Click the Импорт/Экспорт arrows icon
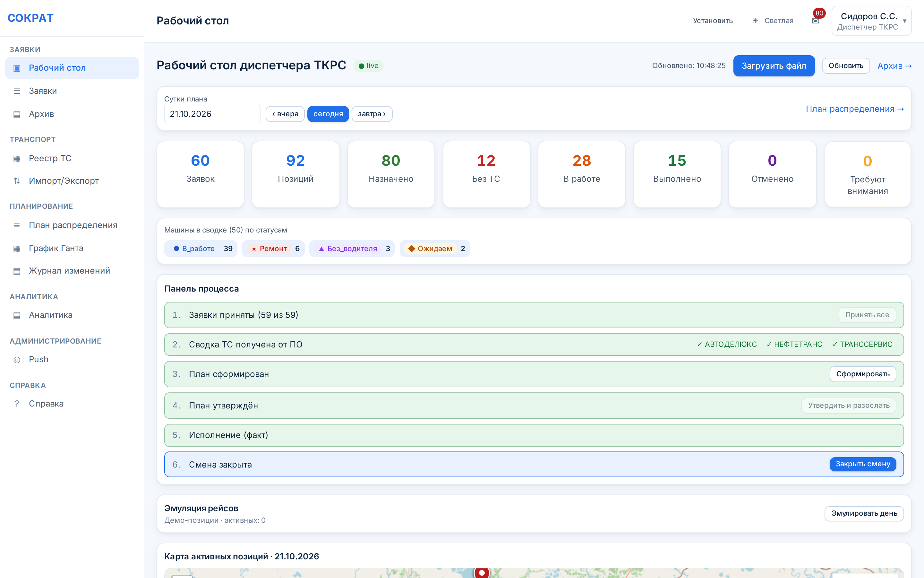The height and width of the screenshot is (578, 924). [17, 181]
